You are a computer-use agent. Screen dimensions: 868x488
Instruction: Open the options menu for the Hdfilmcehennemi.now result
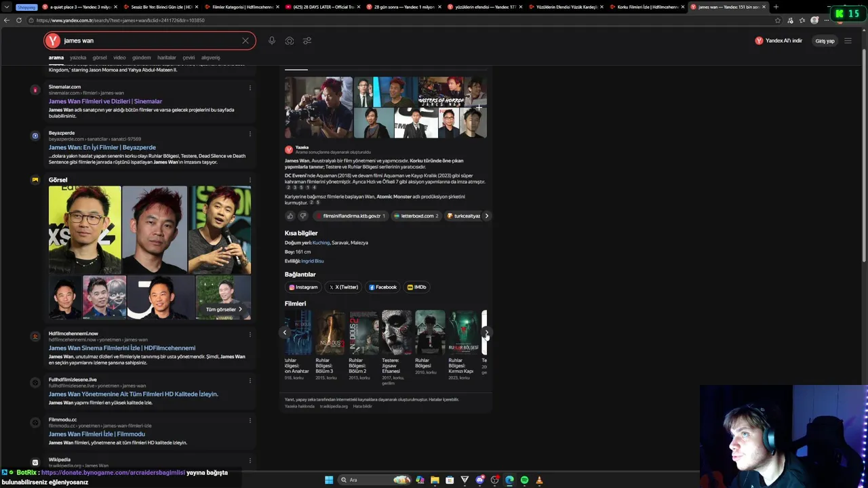coord(250,334)
